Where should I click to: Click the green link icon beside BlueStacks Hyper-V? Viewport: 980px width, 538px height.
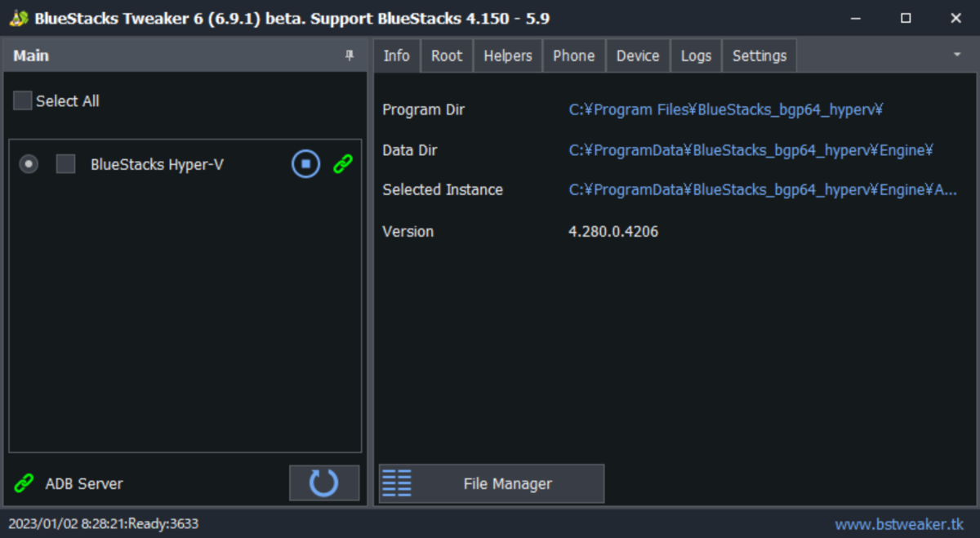pos(343,164)
